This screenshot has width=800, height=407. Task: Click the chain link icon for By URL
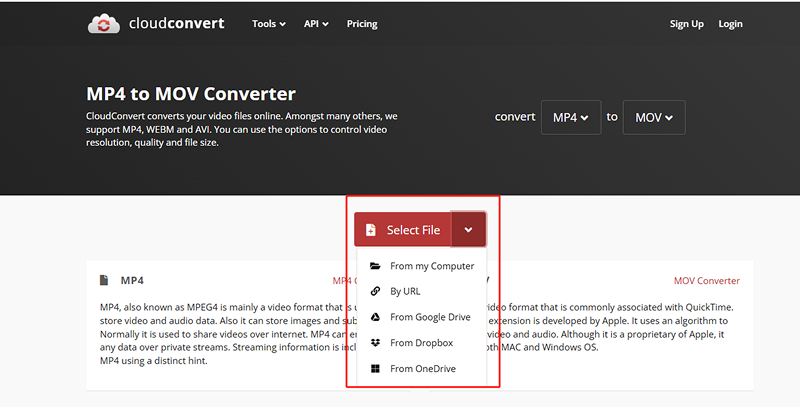[375, 291]
